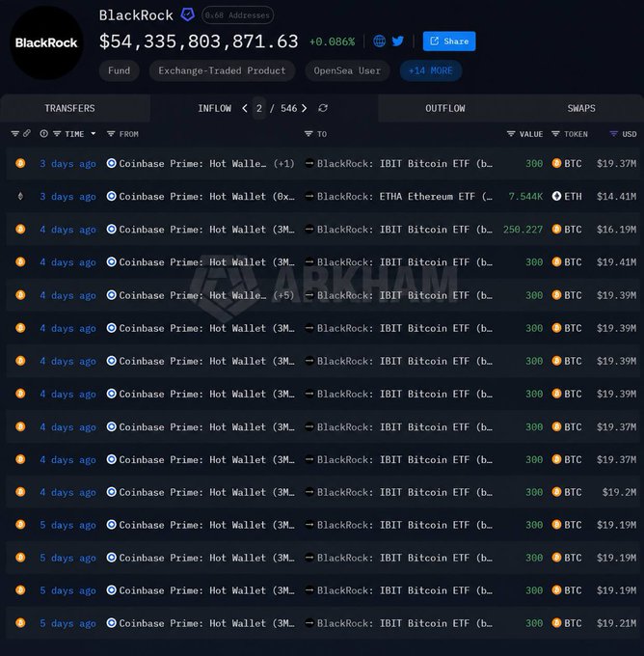This screenshot has width=644, height=656.
Task: Click the page number field showing 2
Action: [x=259, y=108]
